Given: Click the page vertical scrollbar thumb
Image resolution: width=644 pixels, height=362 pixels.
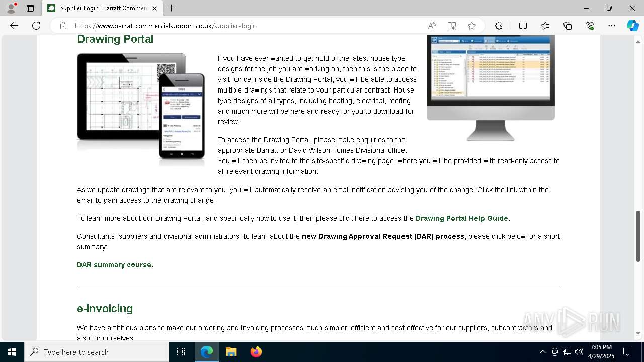Looking at the screenshot, I should tap(638, 236).
